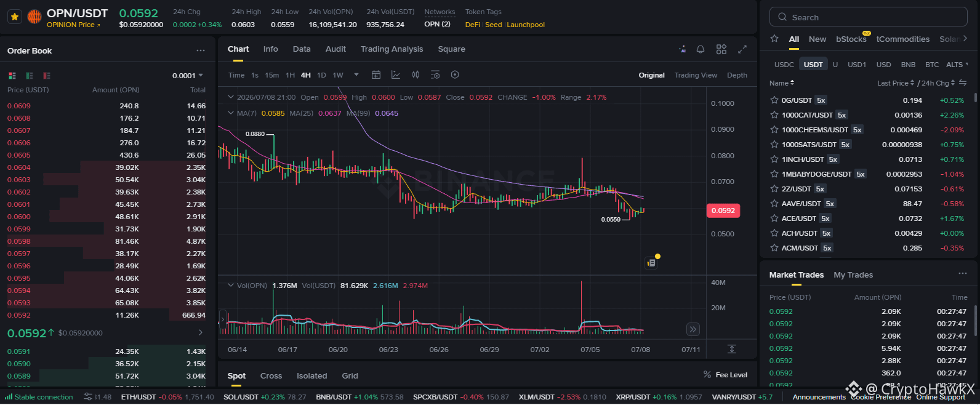The width and height of the screenshot is (980, 405).
Task: Open the Fee Level percent icon
Action: pos(707,375)
